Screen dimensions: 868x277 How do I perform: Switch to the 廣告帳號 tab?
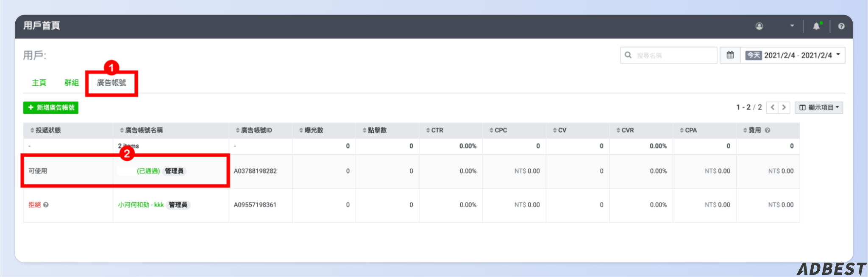pyautogui.click(x=111, y=83)
